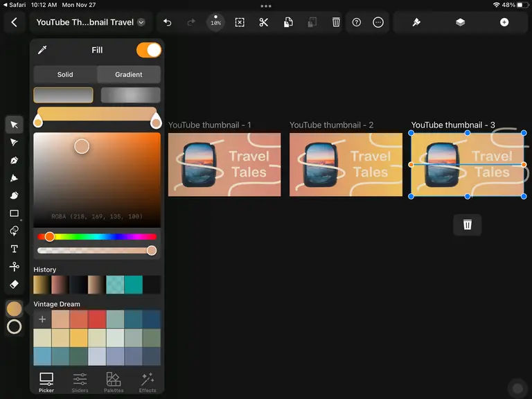Select the YouTube thumbnail - 1 artboard
Image resolution: width=532 pixels, height=399 pixels.
pos(224,165)
